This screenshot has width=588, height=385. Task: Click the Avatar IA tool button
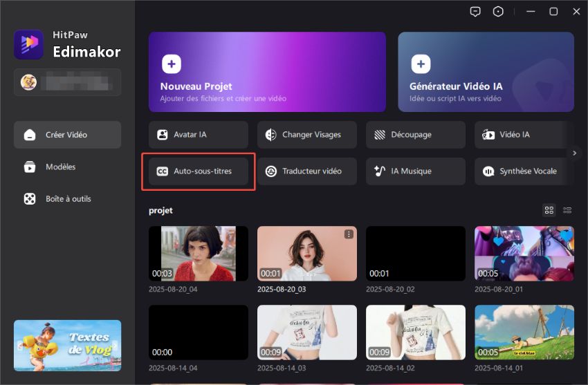click(x=199, y=135)
